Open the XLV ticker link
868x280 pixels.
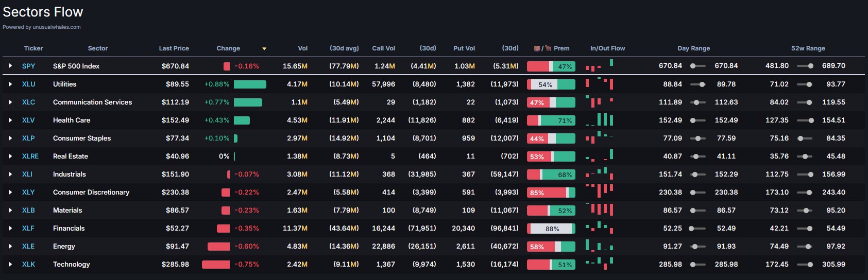point(28,120)
